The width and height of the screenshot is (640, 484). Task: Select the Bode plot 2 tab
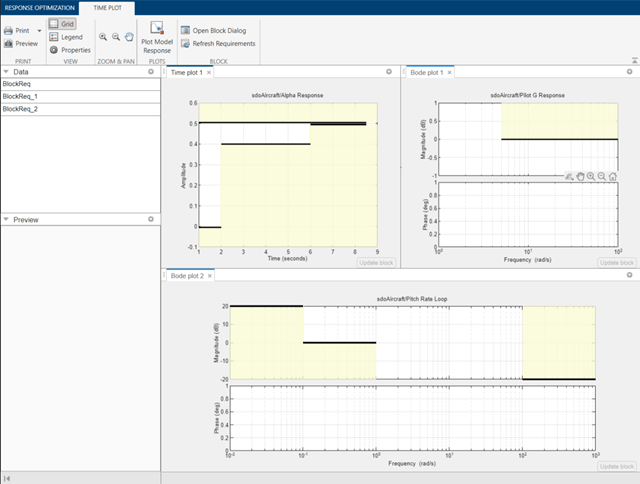pos(187,275)
